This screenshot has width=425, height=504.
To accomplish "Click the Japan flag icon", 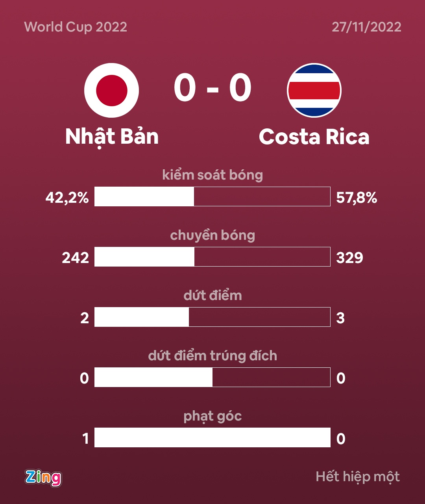I will pyautogui.click(x=111, y=90).
